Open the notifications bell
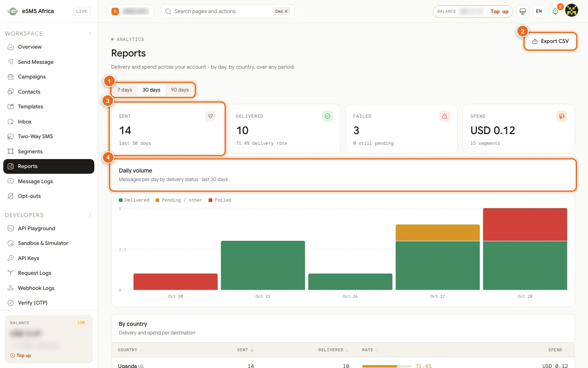Viewport: 588px width, 368px height. click(x=555, y=11)
